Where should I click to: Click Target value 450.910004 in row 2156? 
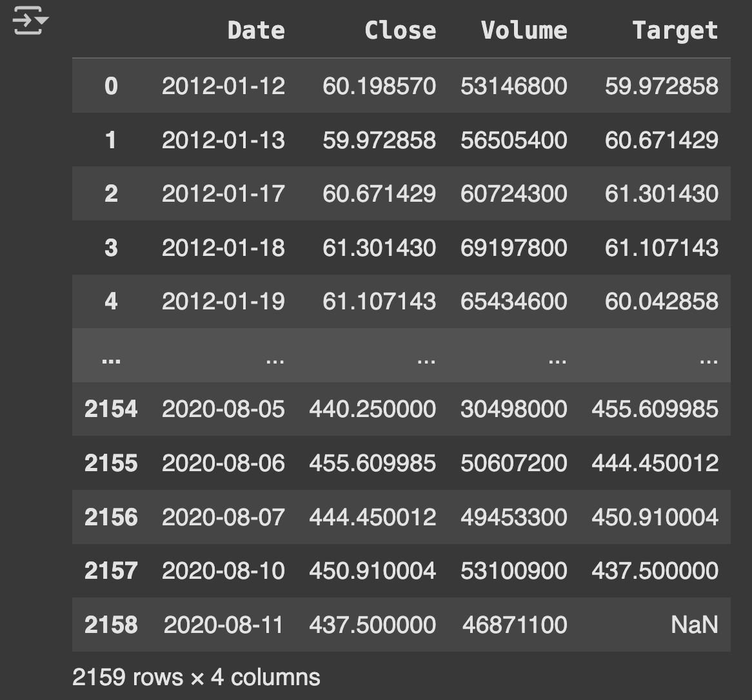click(655, 517)
